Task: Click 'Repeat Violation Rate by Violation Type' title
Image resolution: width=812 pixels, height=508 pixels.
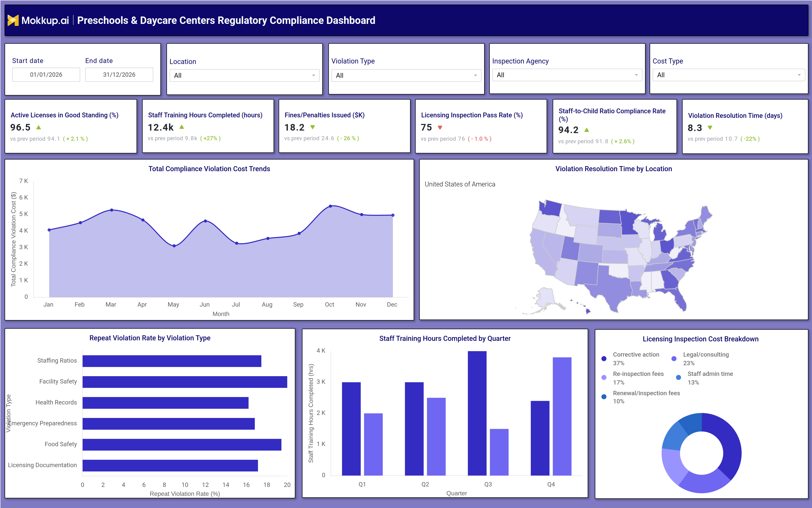Action: pos(150,338)
